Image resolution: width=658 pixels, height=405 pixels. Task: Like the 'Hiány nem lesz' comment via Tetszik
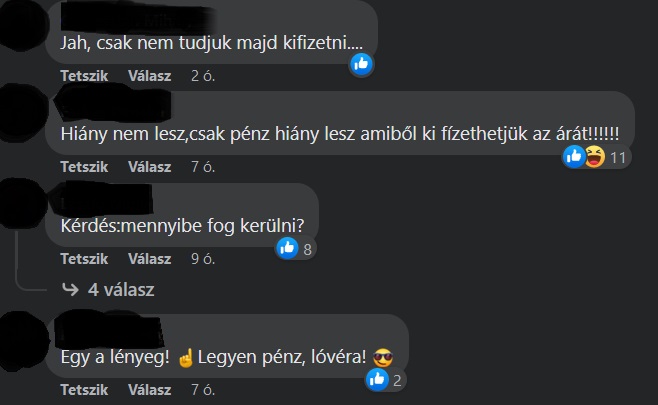pyautogui.click(x=84, y=167)
